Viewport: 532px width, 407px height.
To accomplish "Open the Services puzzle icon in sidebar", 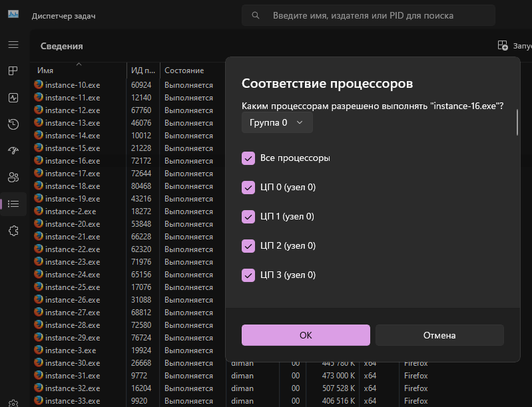I will (13, 231).
